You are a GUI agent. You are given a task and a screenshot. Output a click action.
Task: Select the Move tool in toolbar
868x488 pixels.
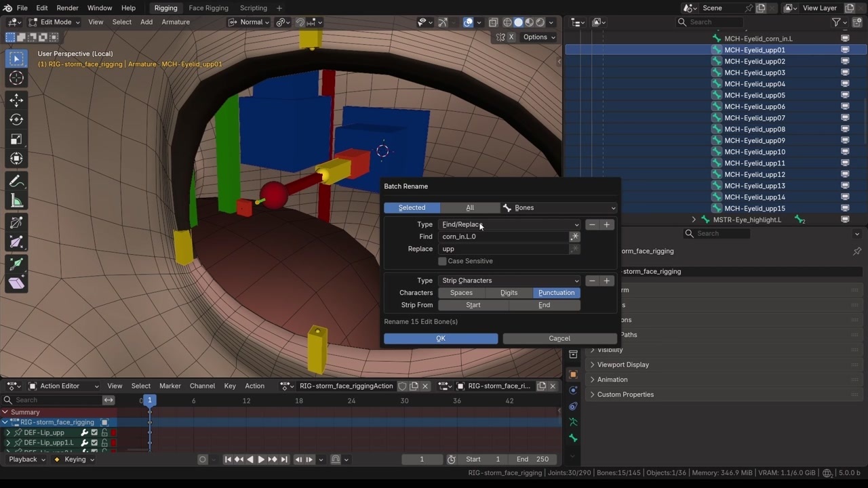tap(16, 100)
